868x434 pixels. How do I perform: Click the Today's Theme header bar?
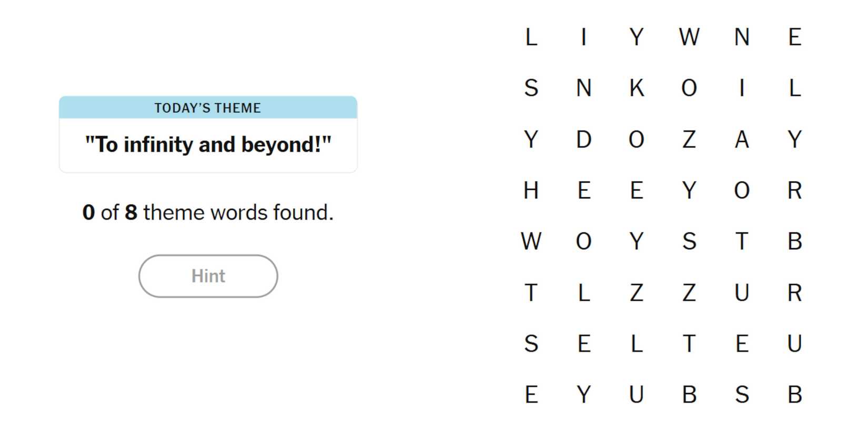click(x=208, y=108)
